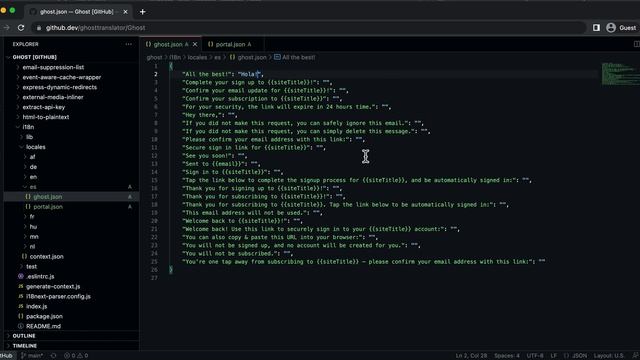Open Explorer more actions ellipsis

129,44
